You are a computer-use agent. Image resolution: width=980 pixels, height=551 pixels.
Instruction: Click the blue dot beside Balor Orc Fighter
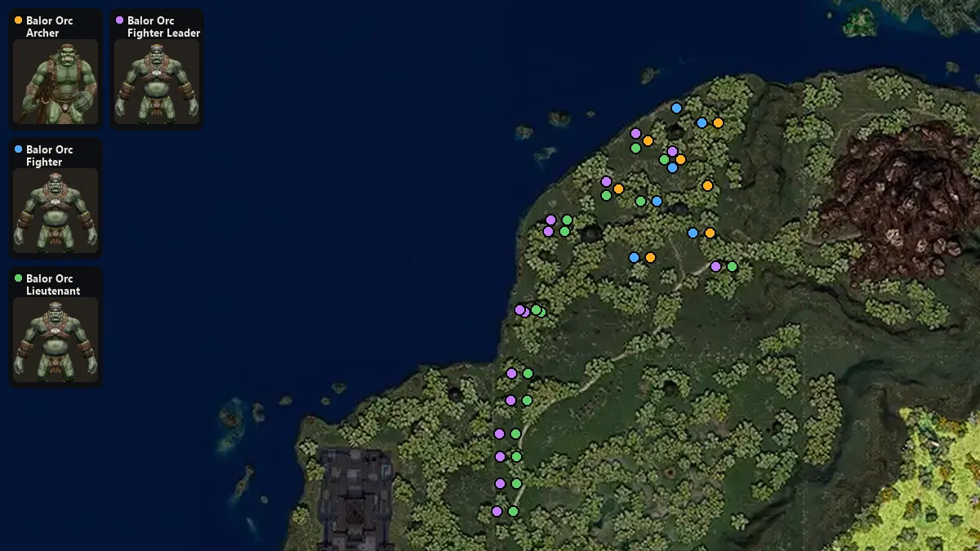click(x=19, y=149)
